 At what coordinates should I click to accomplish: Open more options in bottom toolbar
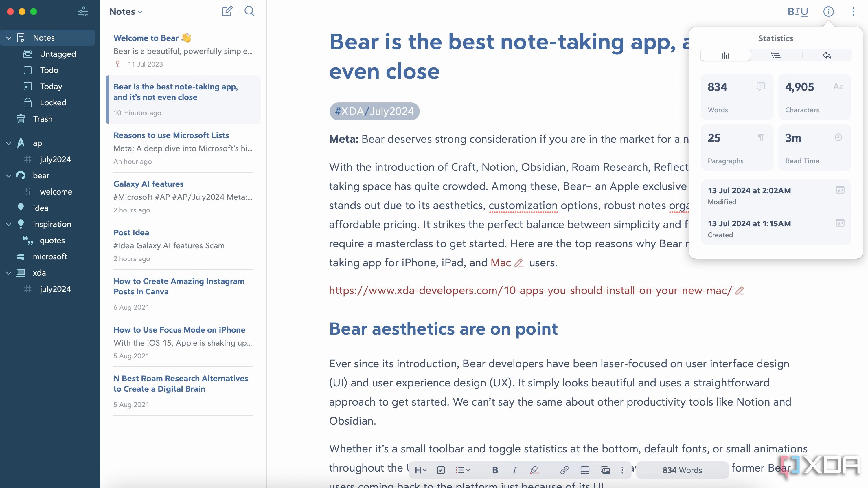(622, 470)
